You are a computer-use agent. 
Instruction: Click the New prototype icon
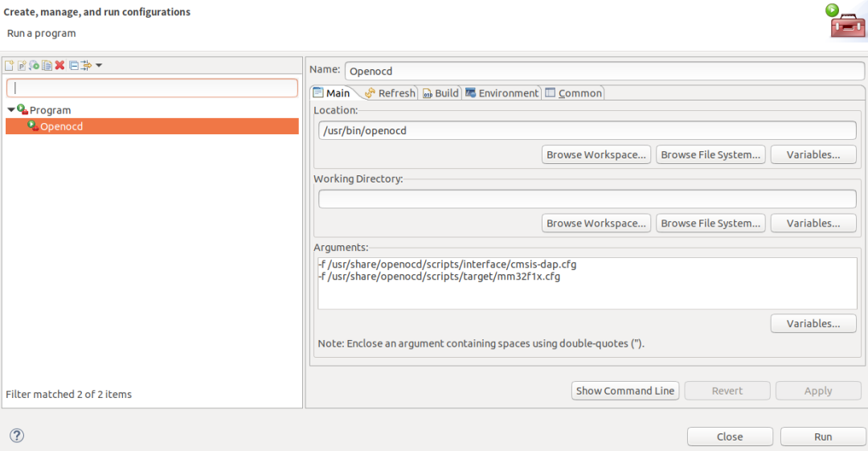click(x=22, y=65)
